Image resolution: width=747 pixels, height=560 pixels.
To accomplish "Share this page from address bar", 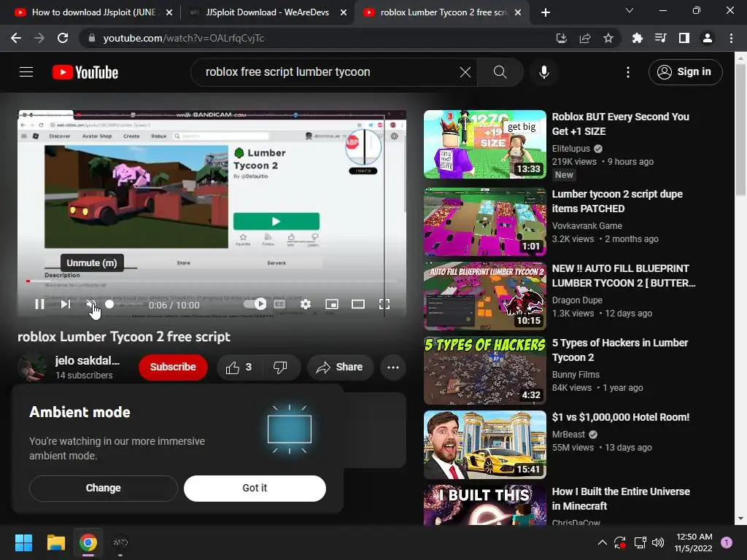I will tap(585, 38).
